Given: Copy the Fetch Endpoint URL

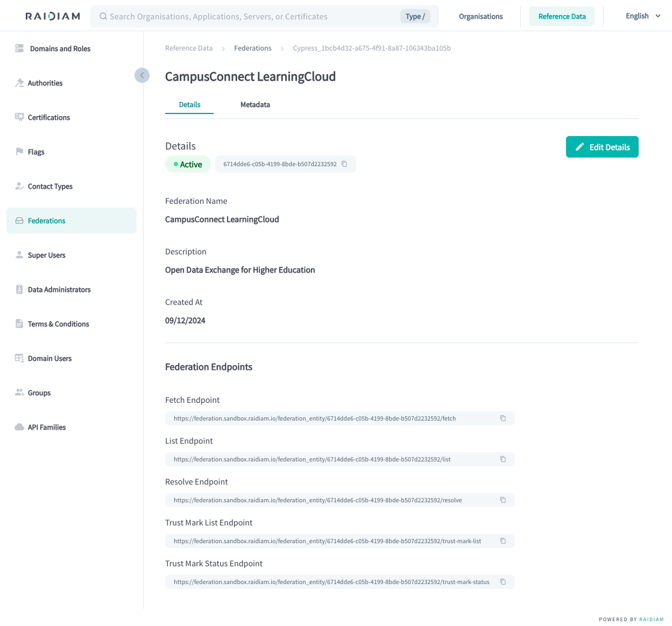Looking at the screenshot, I should point(503,418).
